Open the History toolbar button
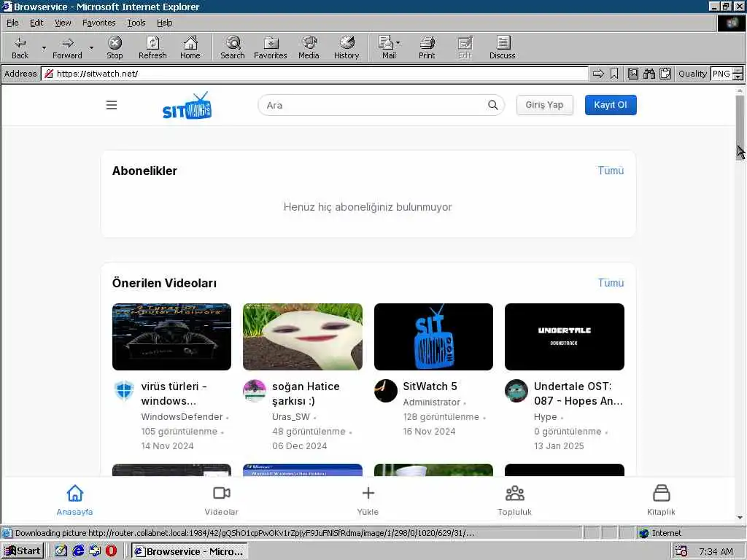Viewport: 747px width, 560px height. pos(347,47)
